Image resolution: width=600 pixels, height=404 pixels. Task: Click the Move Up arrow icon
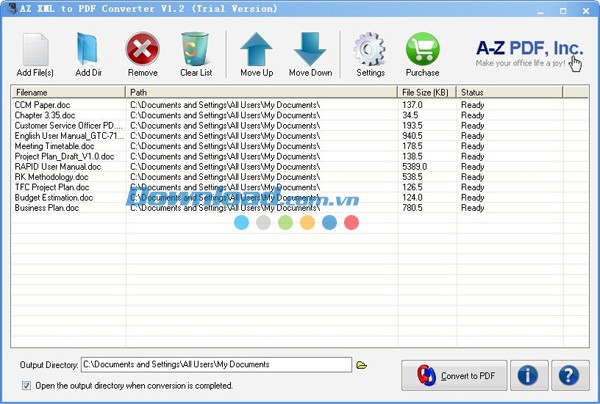pyautogui.click(x=256, y=49)
